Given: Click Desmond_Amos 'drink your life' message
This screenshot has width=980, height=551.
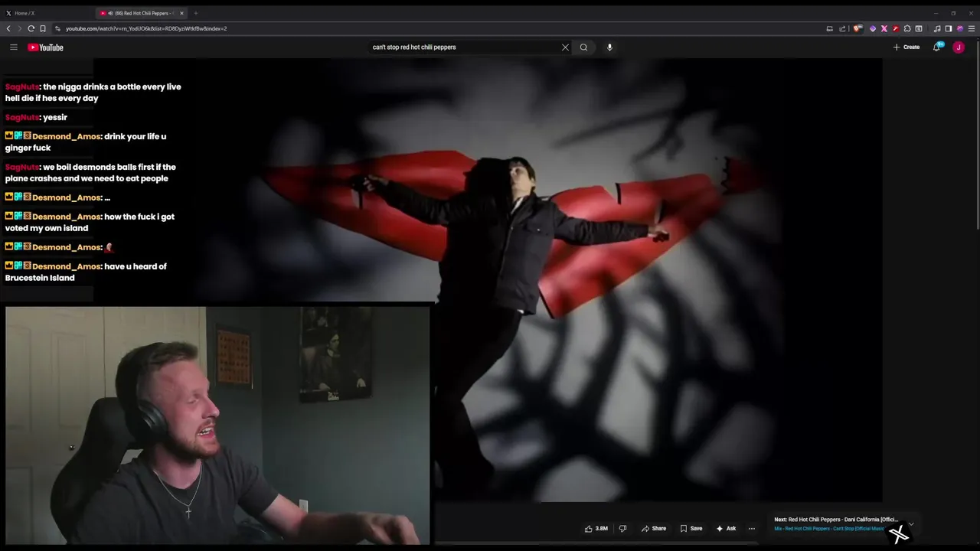Looking at the screenshot, I should pyautogui.click(x=86, y=142).
